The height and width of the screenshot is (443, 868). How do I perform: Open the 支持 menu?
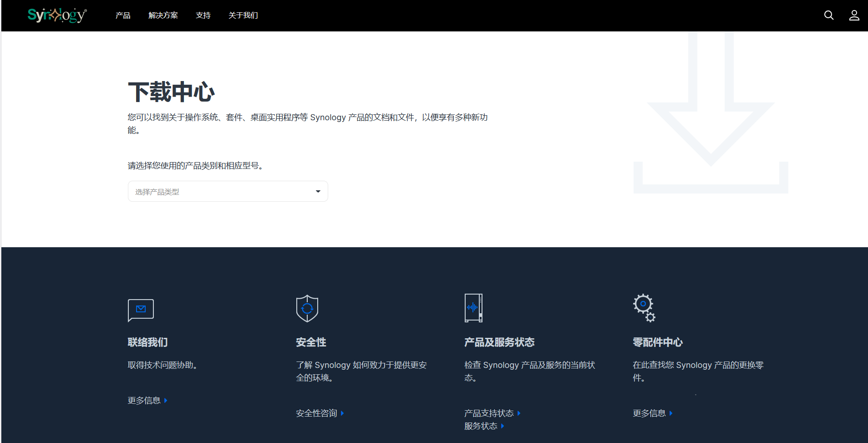[203, 15]
